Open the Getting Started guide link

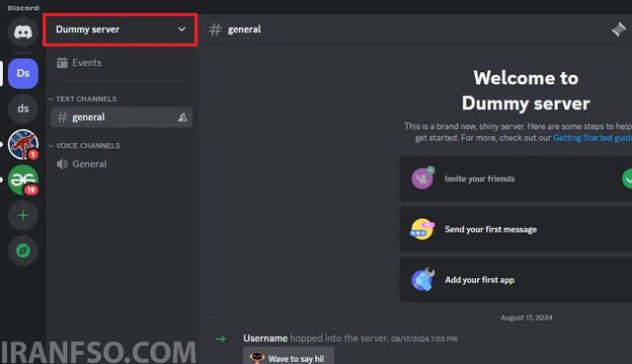point(592,138)
